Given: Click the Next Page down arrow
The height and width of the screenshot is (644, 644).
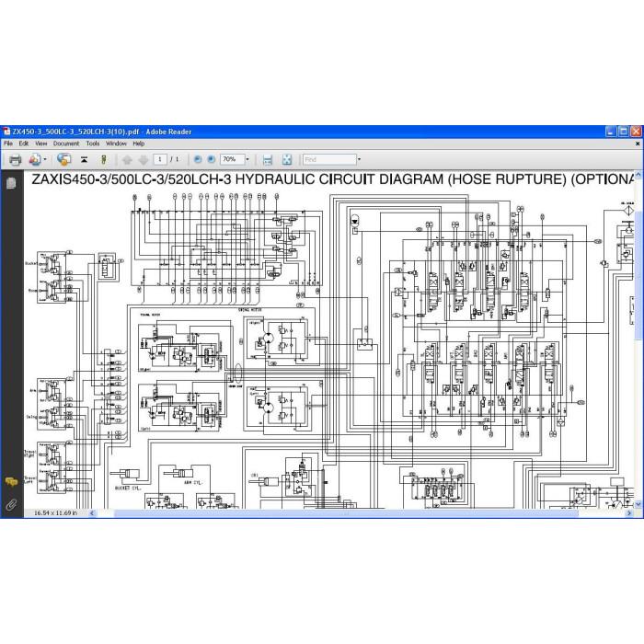Looking at the screenshot, I should click(x=143, y=160).
